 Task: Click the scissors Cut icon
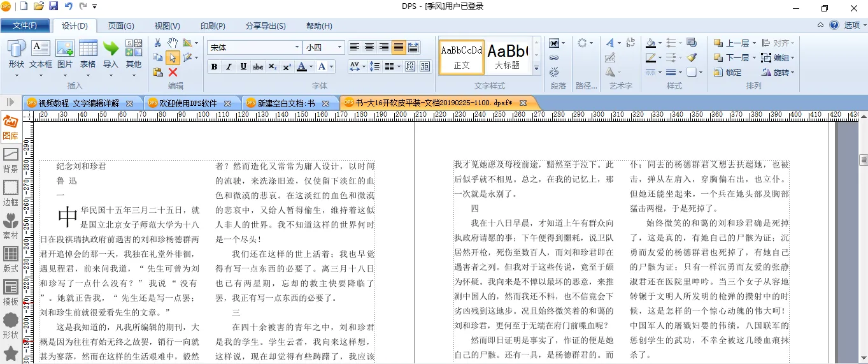tap(158, 43)
